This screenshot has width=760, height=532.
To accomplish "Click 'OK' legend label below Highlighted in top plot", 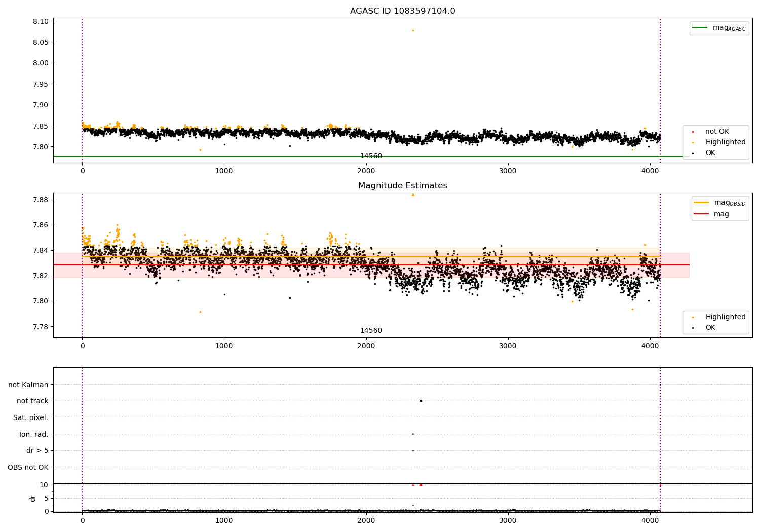I will 710,153.
